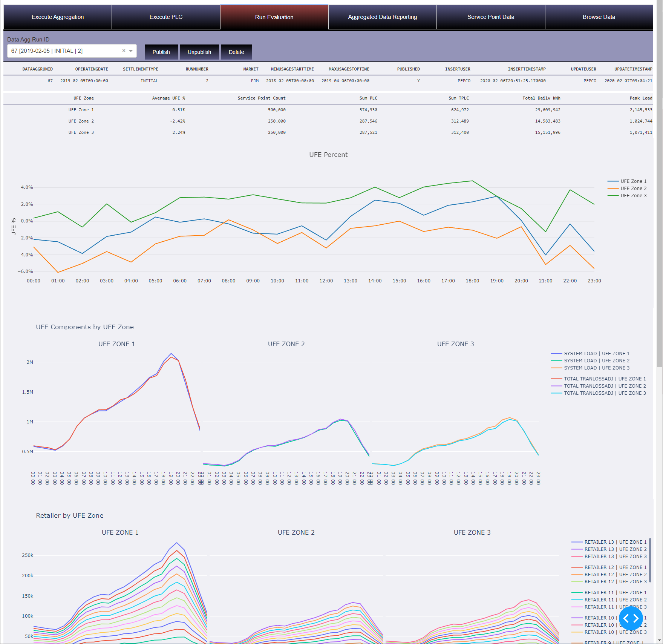Click the Unpublish button

pos(199,52)
